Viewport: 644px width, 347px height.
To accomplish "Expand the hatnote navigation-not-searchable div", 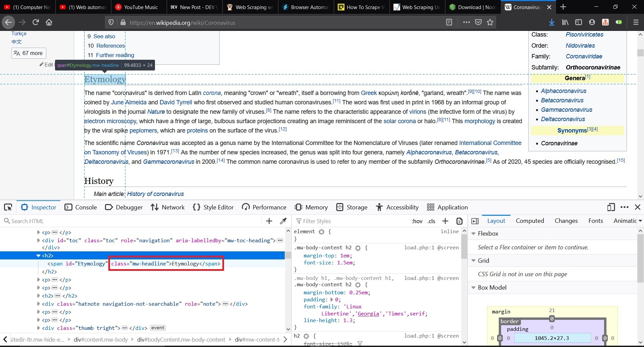I will pyautogui.click(x=38, y=304).
